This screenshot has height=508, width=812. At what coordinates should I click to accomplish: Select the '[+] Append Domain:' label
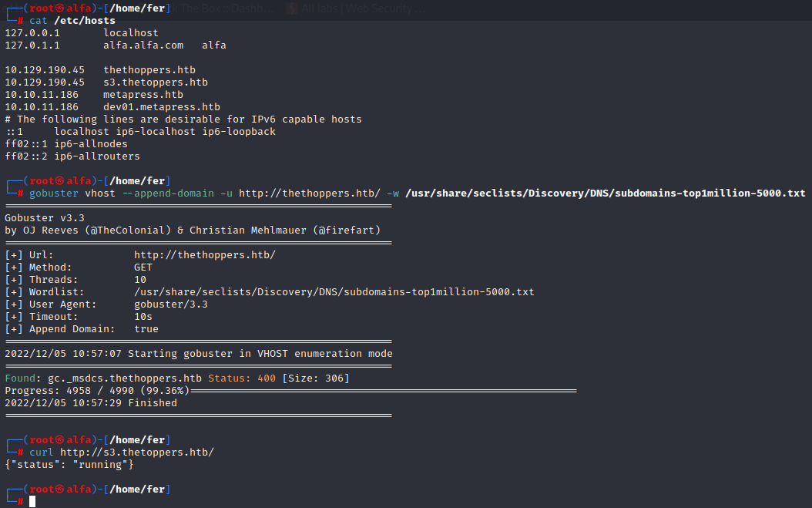pos(59,329)
